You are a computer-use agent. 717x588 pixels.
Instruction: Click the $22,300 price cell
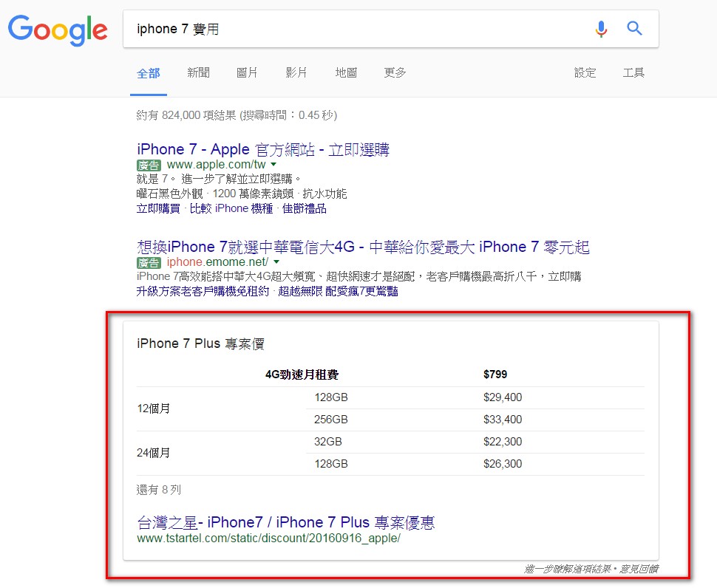(503, 442)
